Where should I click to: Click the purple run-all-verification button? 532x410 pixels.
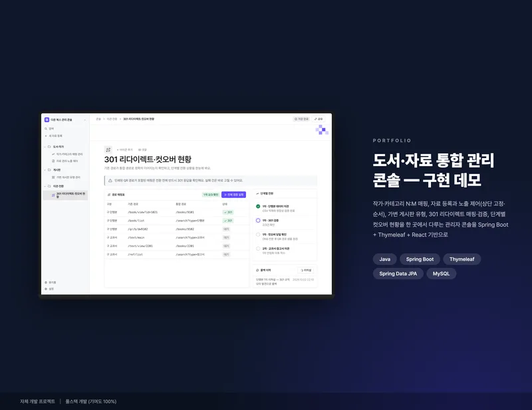click(234, 195)
